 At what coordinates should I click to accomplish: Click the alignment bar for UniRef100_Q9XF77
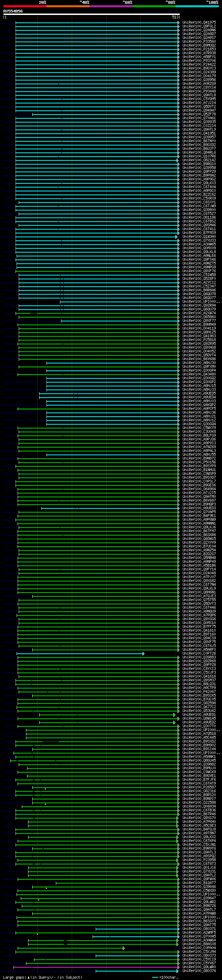click(120, 321)
